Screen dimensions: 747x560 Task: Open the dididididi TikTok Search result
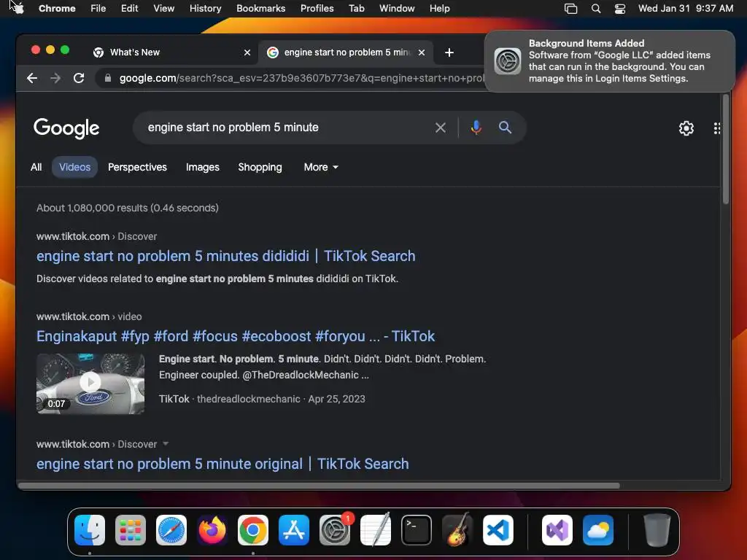pos(226,256)
